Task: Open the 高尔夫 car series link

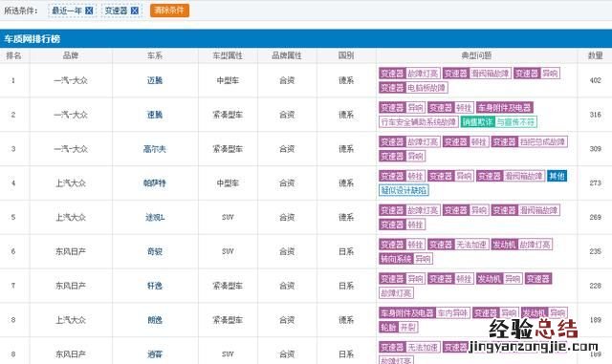Action: click(x=155, y=149)
